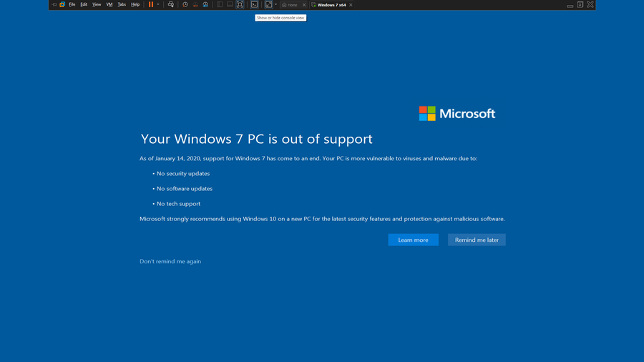Click the pin toolbar icon

tap(54, 4)
